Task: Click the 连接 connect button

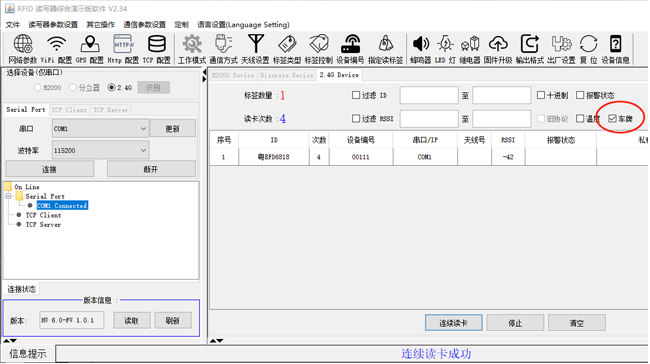Action: [49, 169]
